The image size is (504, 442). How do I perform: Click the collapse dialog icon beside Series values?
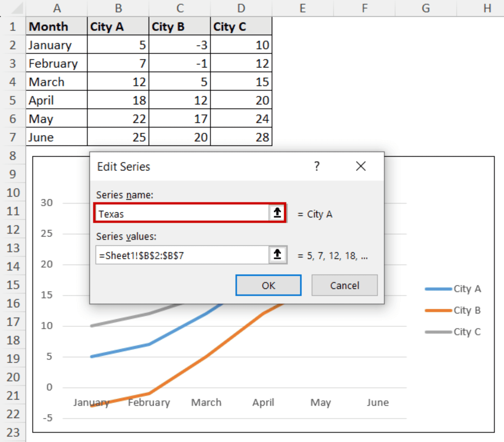tap(277, 255)
